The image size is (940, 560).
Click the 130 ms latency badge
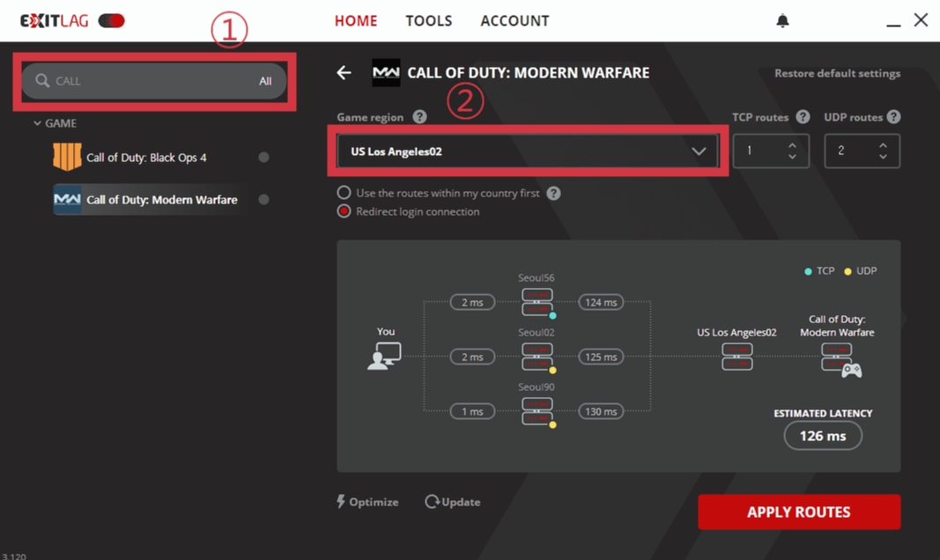tap(601, 411)
